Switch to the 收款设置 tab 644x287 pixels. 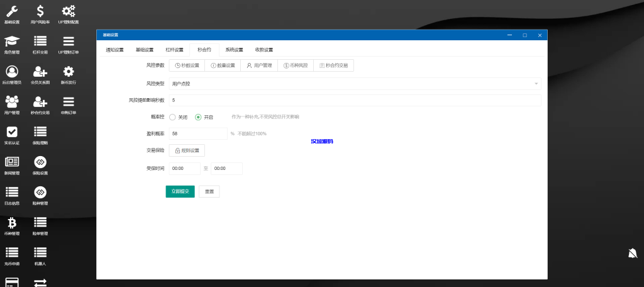(264, 50)
